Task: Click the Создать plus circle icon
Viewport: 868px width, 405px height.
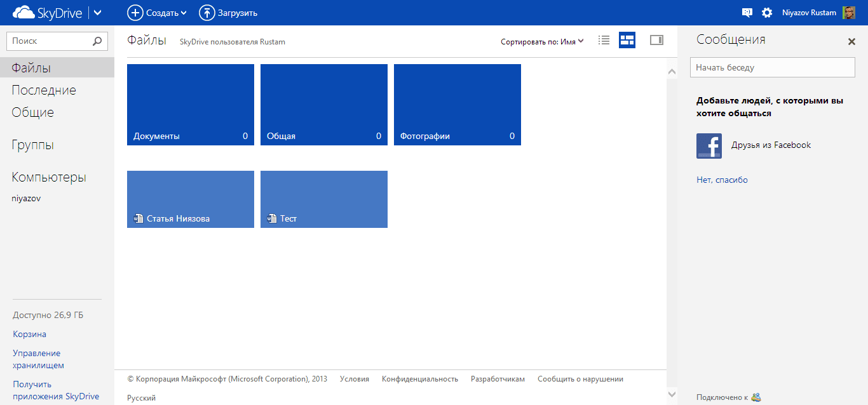Action: point(135,12)
